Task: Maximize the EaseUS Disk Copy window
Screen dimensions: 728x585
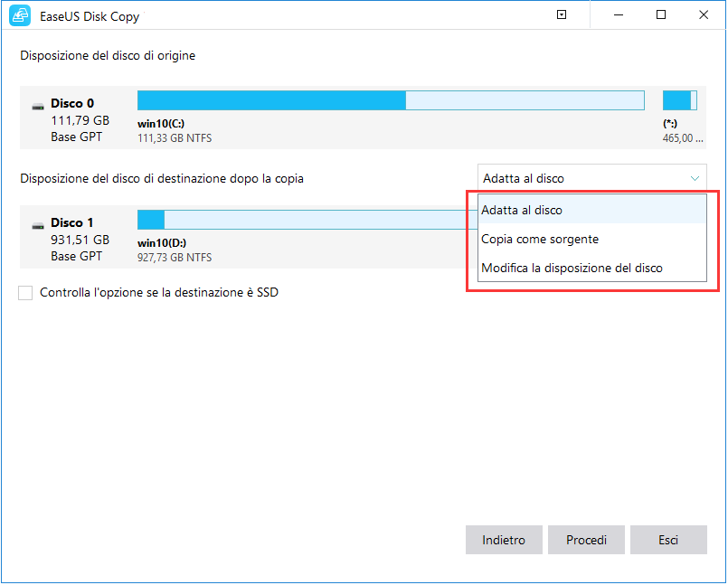Action: click(661, 15)
